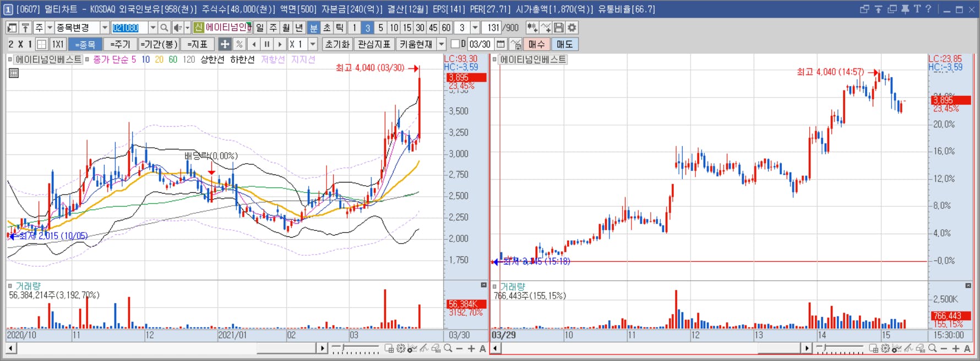Screen dimensions: 980x361
Task: Select the 15 minute interval tab
Action: [407, 28]
